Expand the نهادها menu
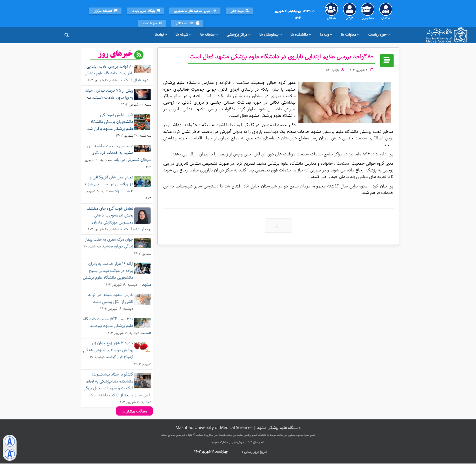The width and height of the screenshot is (476, 464). (161, 35)
